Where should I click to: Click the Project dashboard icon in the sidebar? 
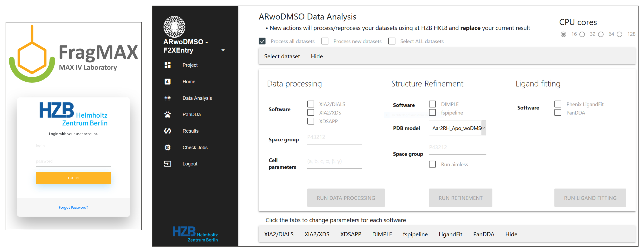(167, 65)
